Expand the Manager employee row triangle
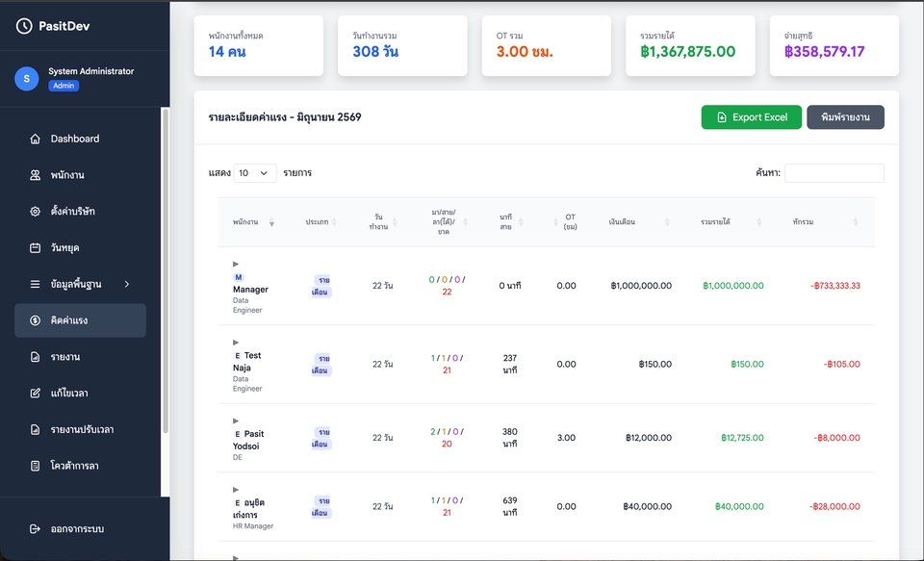 click(236, 264)
